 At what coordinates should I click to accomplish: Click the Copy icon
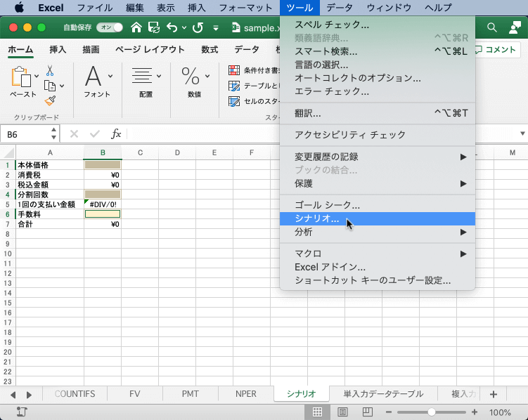pyautogui.click(x=50, y=86)
